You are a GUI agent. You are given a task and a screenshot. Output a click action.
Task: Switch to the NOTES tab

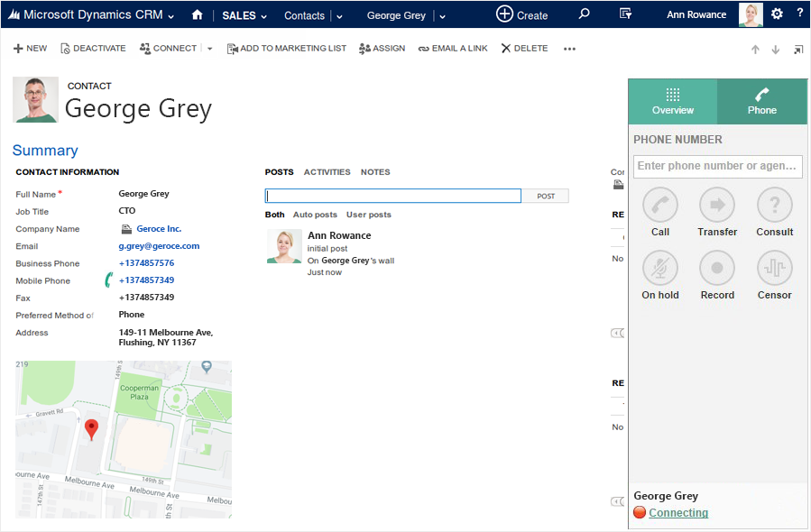tap(375, 171)
